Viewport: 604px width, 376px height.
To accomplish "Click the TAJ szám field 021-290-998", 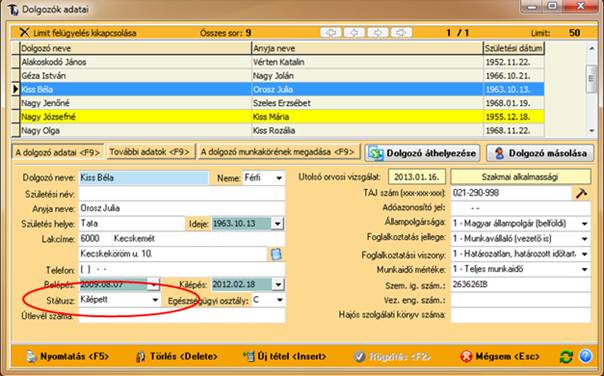I will tap(512, 193).
